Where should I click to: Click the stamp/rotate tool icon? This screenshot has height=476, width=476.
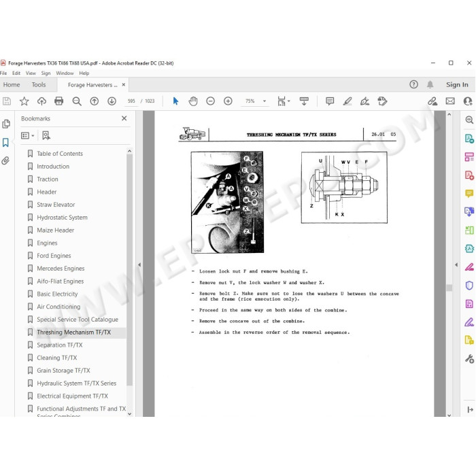click(382, 101)
